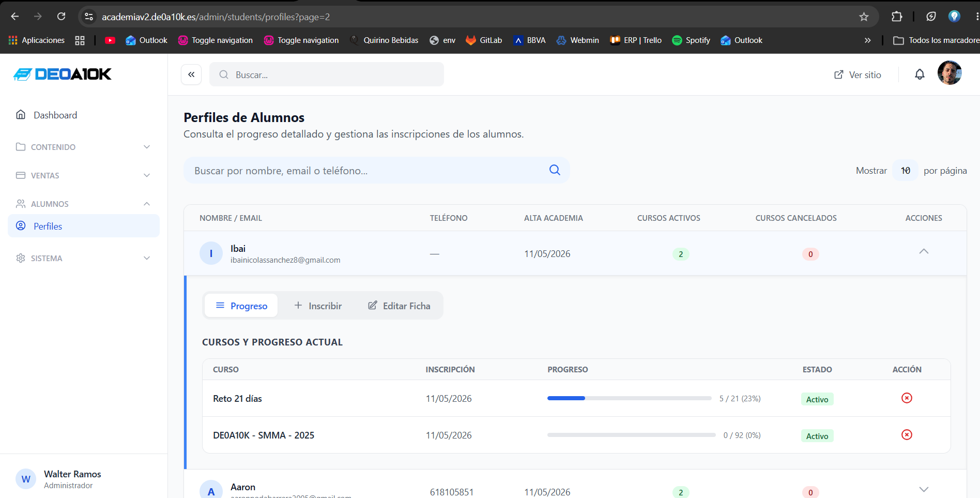Open Todos los marcadores folder
This screenshot has height=498, width=980.
point(936,40)
